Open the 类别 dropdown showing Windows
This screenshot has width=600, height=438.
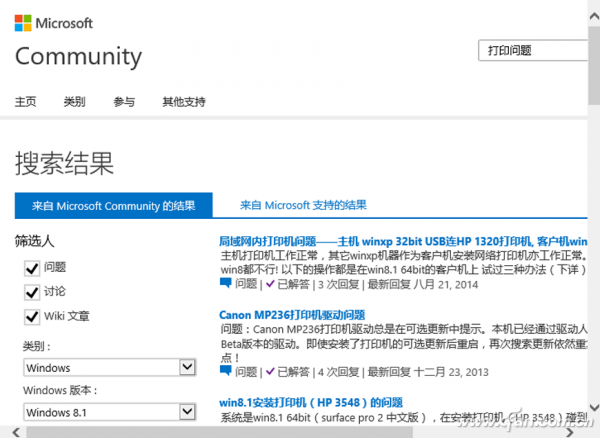click(110, 368)
